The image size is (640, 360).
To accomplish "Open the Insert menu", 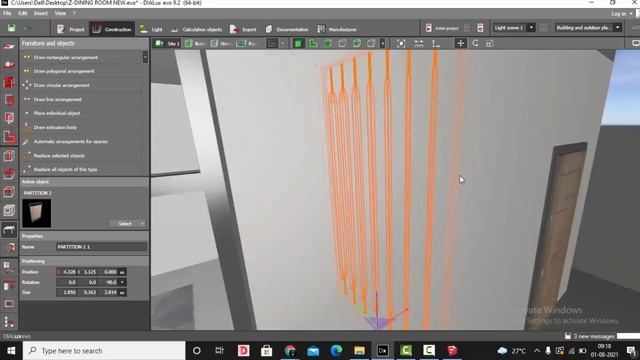I will click(40, 13).
